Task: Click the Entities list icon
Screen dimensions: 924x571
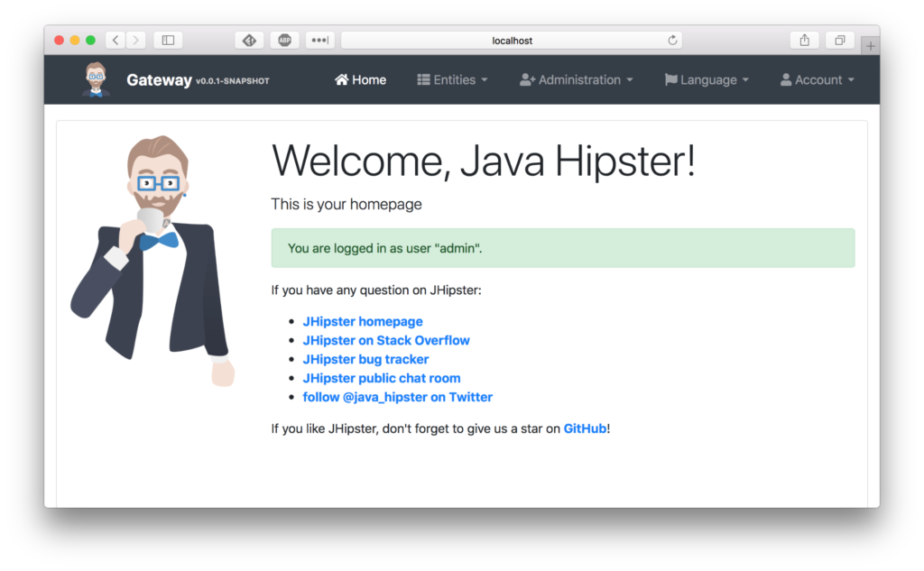Action: click(422, 79)
